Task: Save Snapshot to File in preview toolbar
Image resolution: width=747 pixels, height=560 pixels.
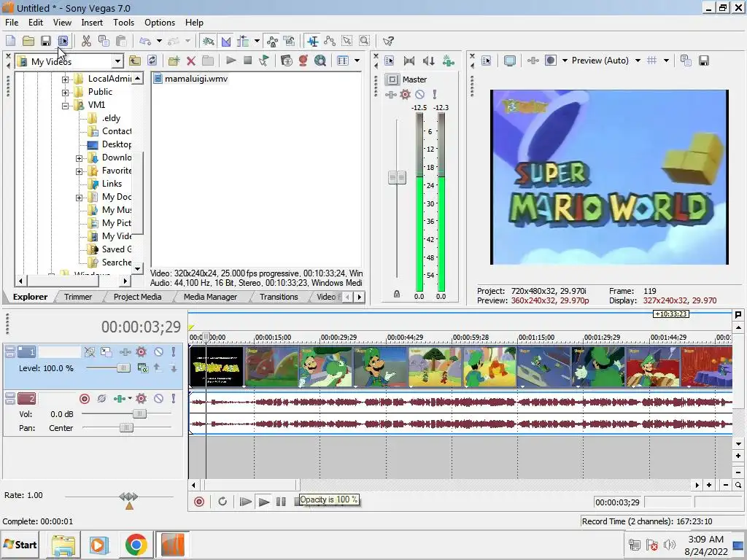Action: (x=704, y=61)
